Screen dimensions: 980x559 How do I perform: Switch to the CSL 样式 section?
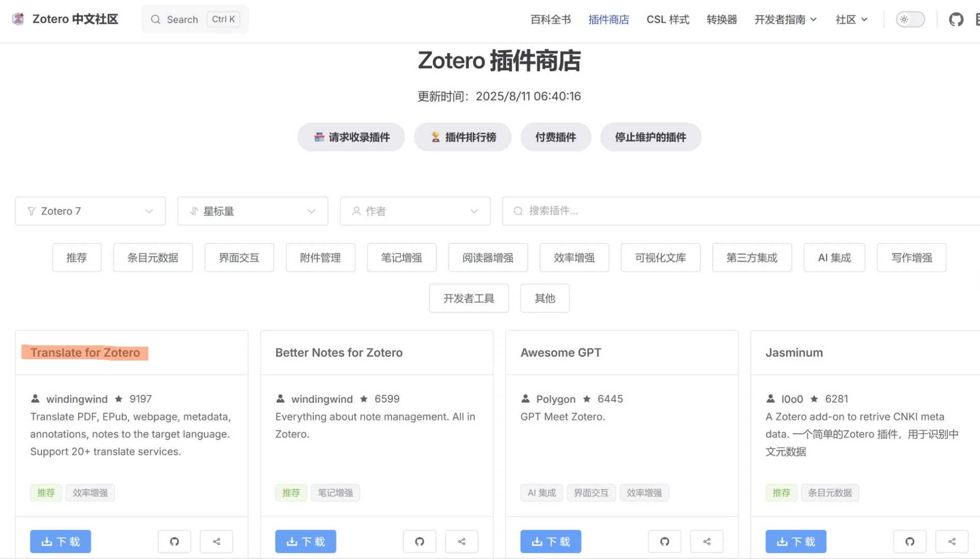pos(668,19)
